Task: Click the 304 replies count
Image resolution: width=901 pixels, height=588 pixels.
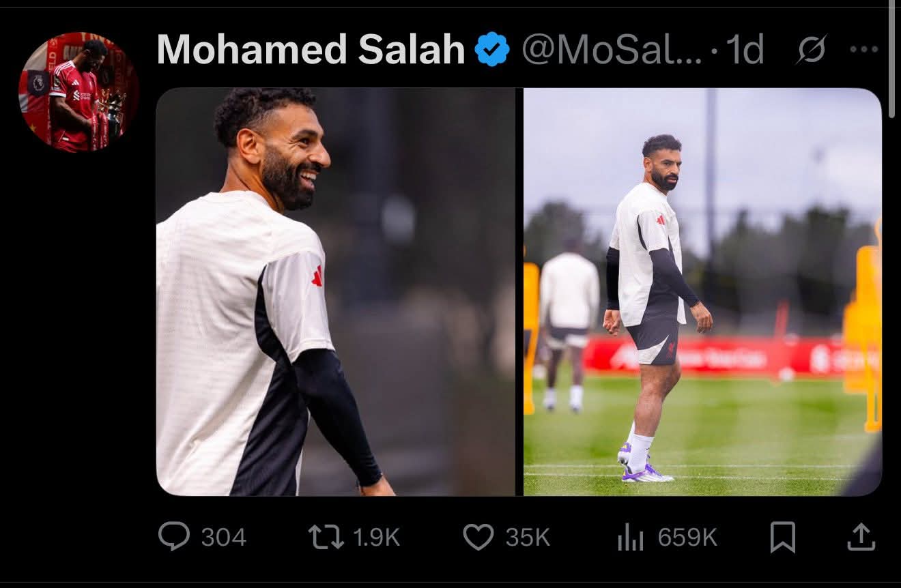Action: [223, 538]
